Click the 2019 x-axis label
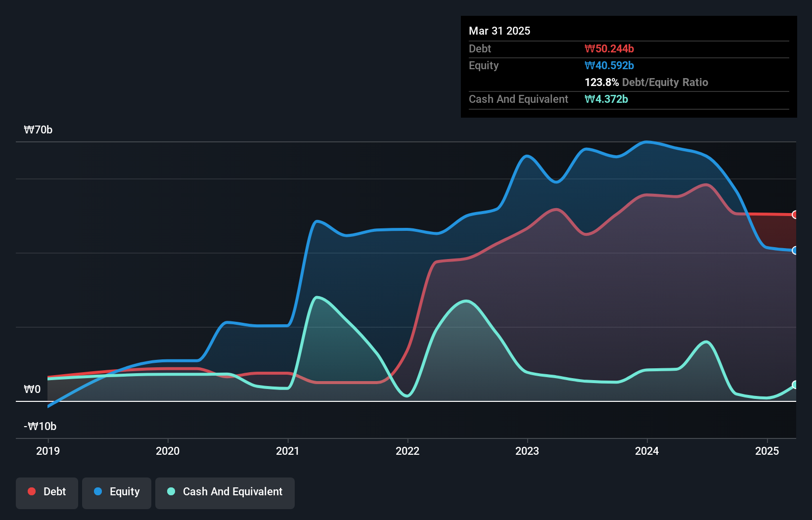 click(48, 451)
